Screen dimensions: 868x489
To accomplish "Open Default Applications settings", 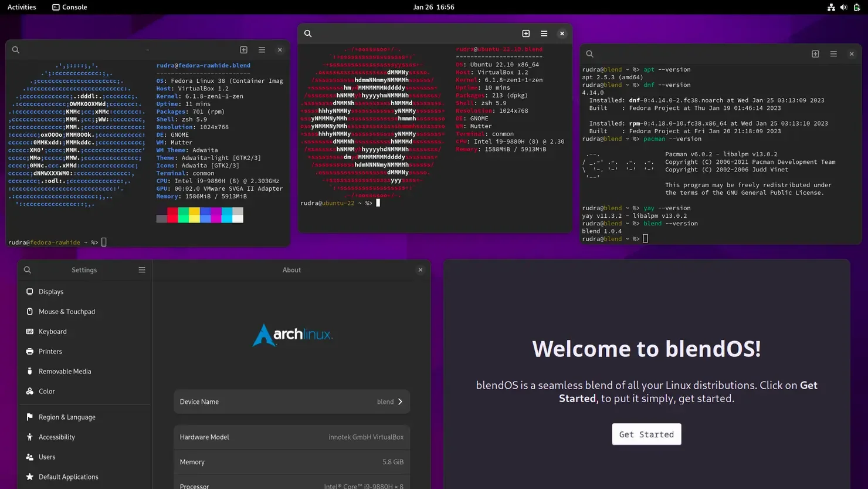I will point(84,477).
